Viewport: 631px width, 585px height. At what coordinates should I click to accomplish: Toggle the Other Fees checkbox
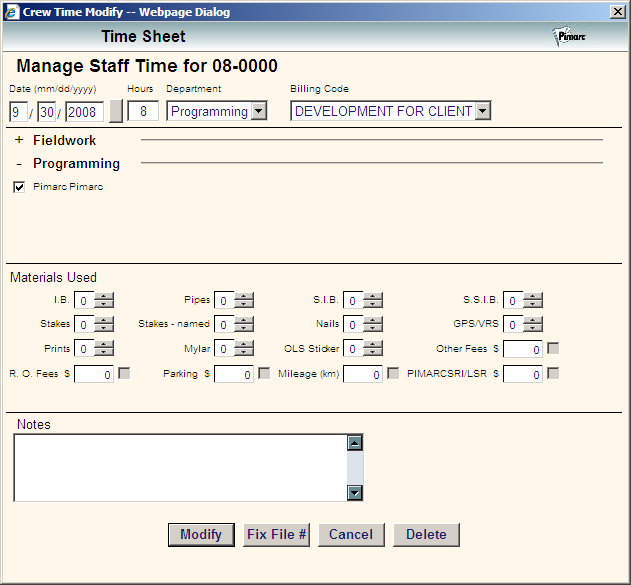coord(553,348)
